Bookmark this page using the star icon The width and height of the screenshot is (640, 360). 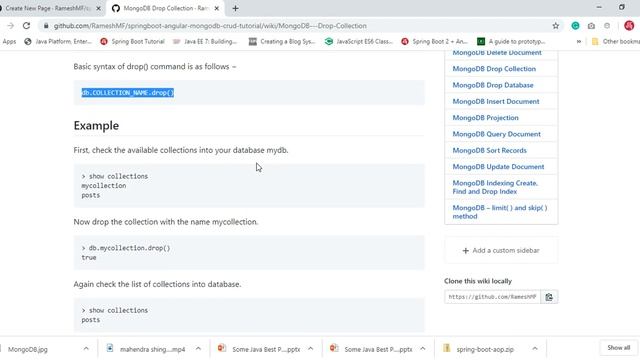[x=556, y=26]
